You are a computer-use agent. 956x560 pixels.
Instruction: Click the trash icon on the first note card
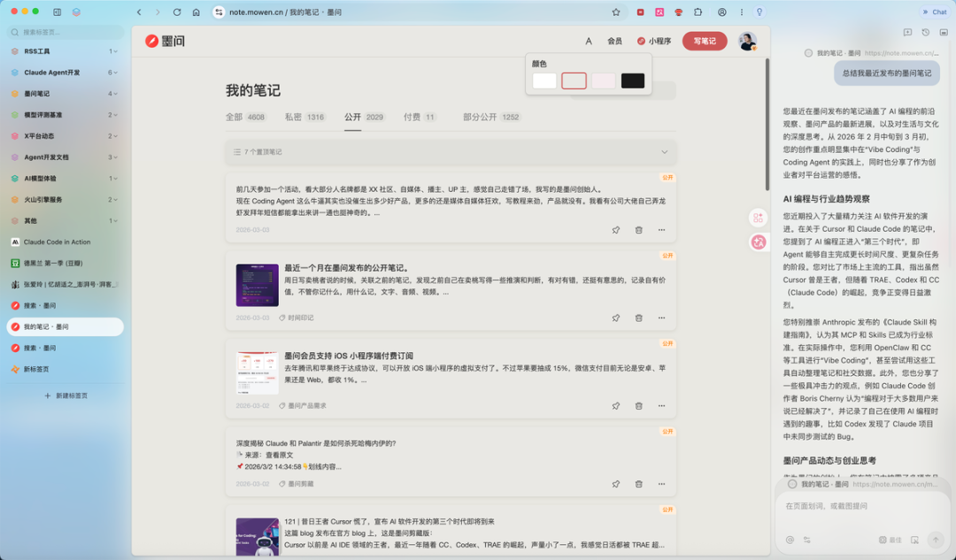point(638,231)
